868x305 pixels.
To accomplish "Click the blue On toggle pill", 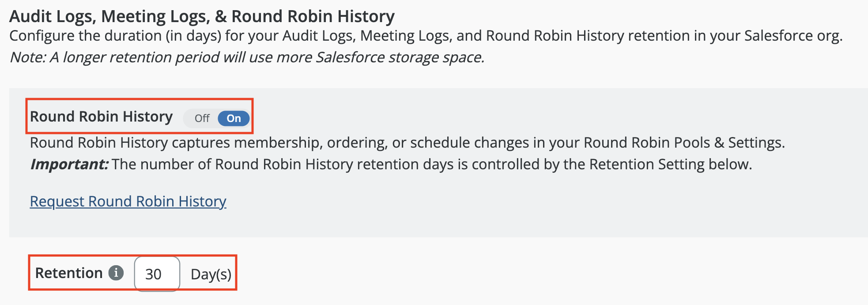I will (x=234, y=118).
